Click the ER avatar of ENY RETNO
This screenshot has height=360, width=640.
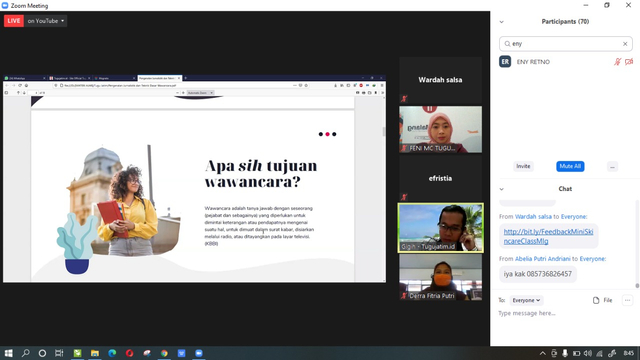pos(505,62)
